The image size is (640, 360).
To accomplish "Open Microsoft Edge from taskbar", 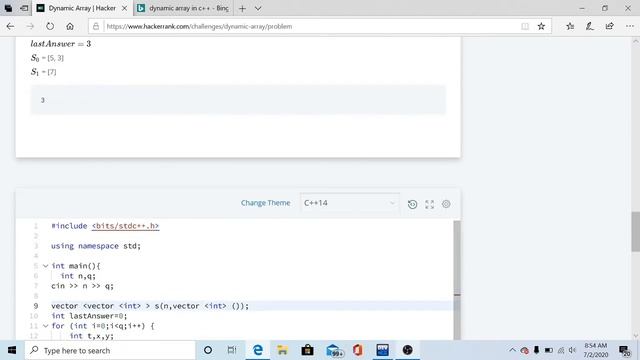I will (258, 350).
